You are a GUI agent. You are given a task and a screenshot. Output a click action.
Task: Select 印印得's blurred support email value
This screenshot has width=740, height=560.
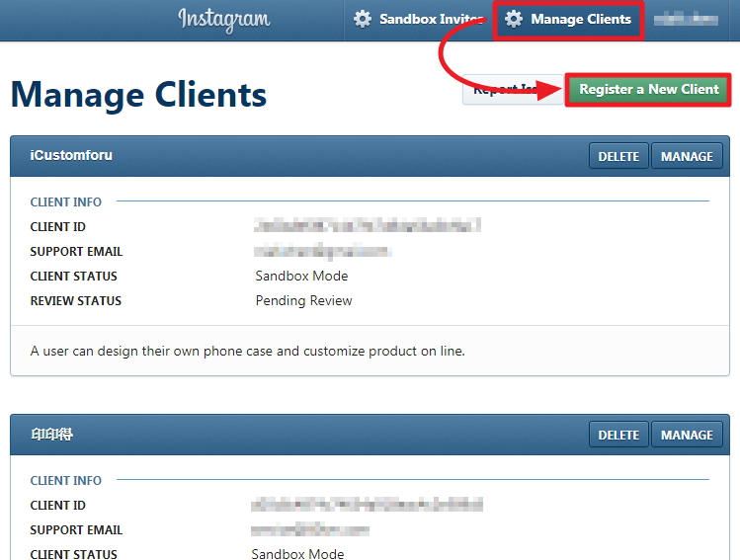309,529
